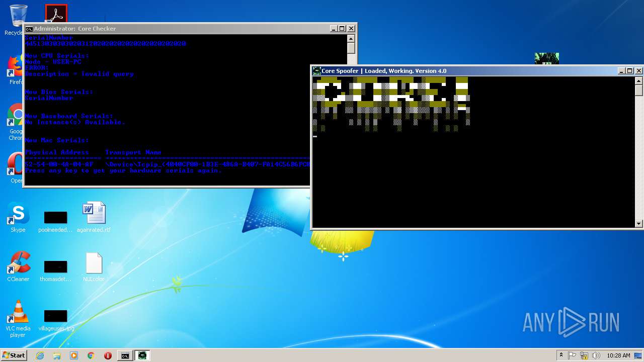Click 'New CPU Serials:' text line
This screenshot has width=644, height=362.
click(57, 56)
